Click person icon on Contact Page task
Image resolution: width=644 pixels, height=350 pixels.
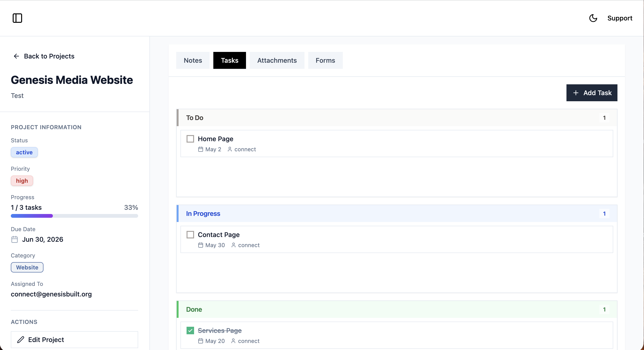tap(234, 245)
